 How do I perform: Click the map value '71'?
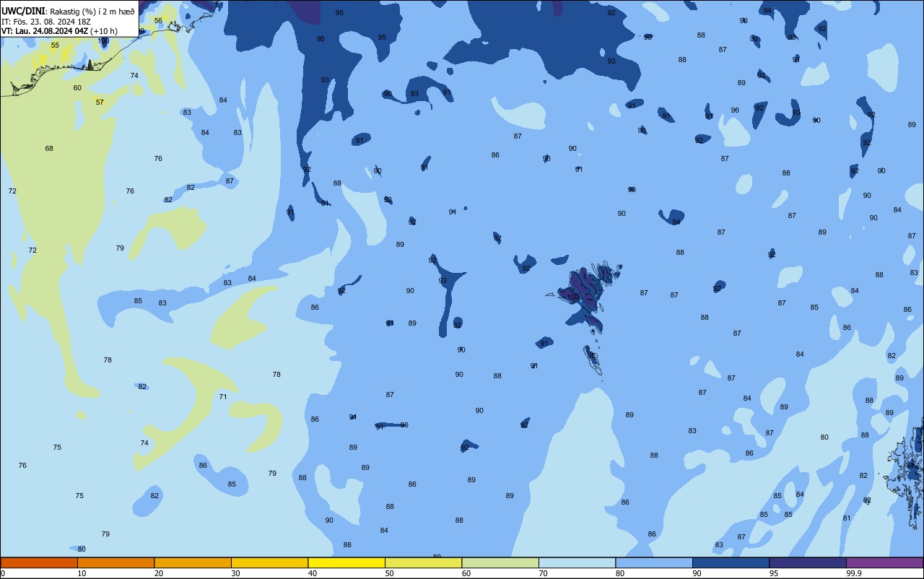point(223,397)
